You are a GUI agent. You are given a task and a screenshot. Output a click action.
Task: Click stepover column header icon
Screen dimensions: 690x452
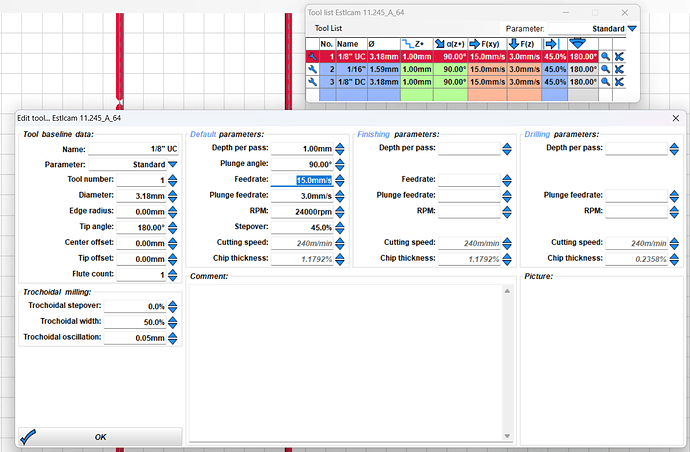point(554,44)
